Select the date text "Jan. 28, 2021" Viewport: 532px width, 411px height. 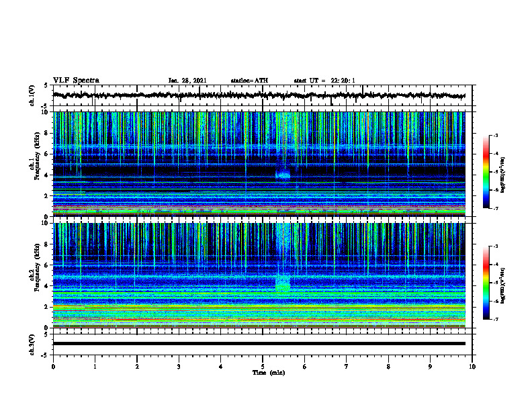[x=187, y=81]
